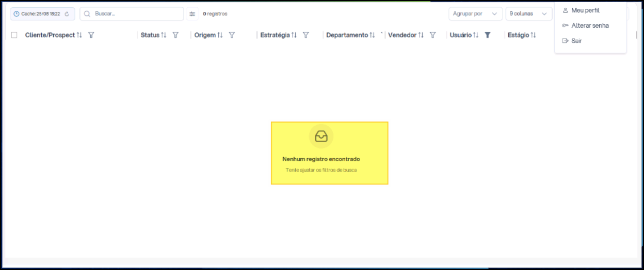Click the Nenhum registro encontrado message
The height and width of the screenshot is (270, 644).
pyautogui.click(x=321, y=159)
